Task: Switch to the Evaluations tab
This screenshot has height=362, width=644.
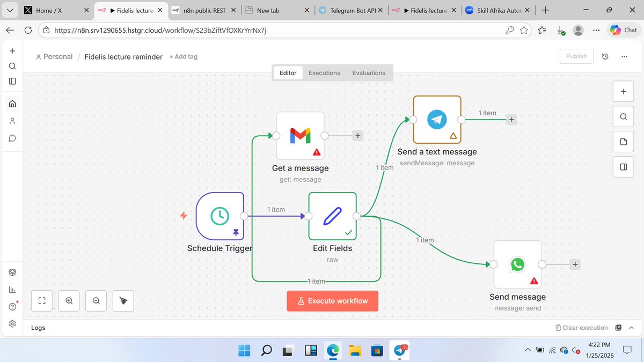Action: [369, 73]
